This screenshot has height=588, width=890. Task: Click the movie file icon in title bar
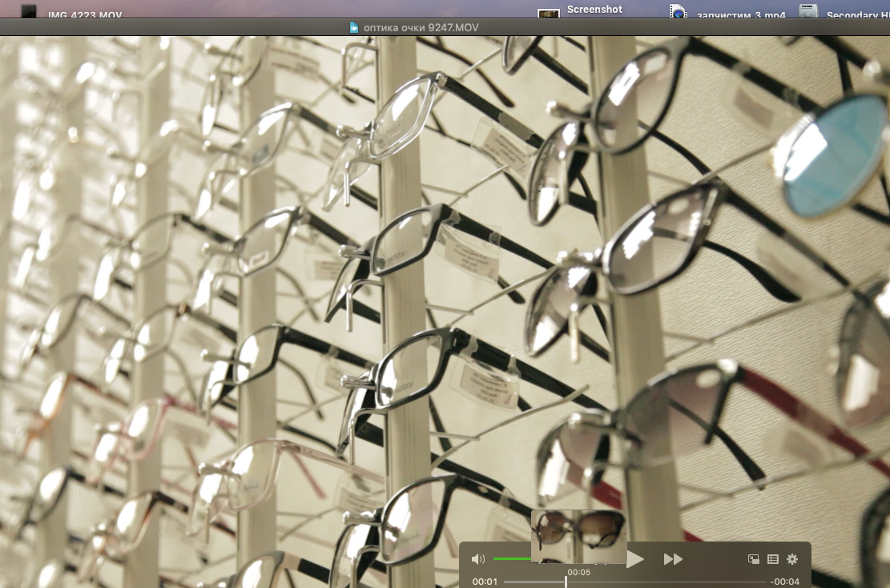click(354, 27)
